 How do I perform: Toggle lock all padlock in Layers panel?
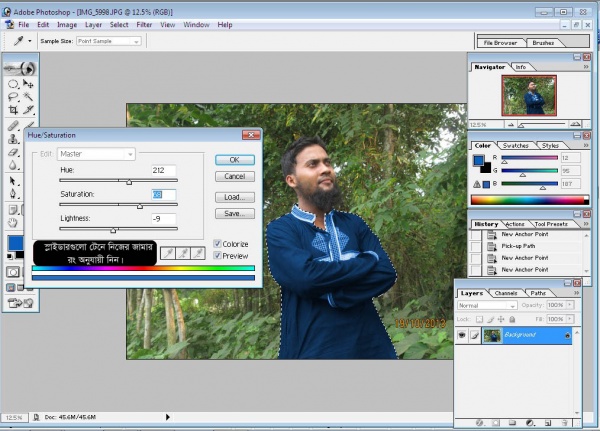[512, 319]
